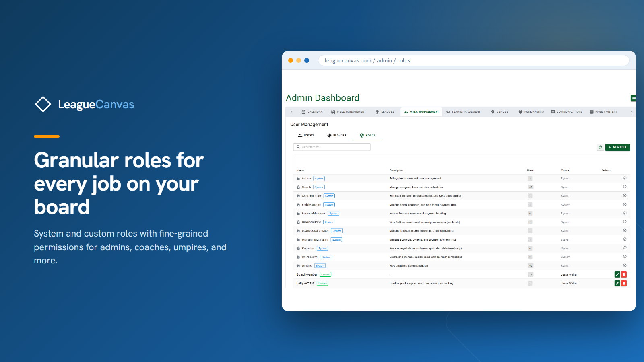Viewport: 644px width, 362px height.
Task: Click the Name column header
Action: pos(300,171)
